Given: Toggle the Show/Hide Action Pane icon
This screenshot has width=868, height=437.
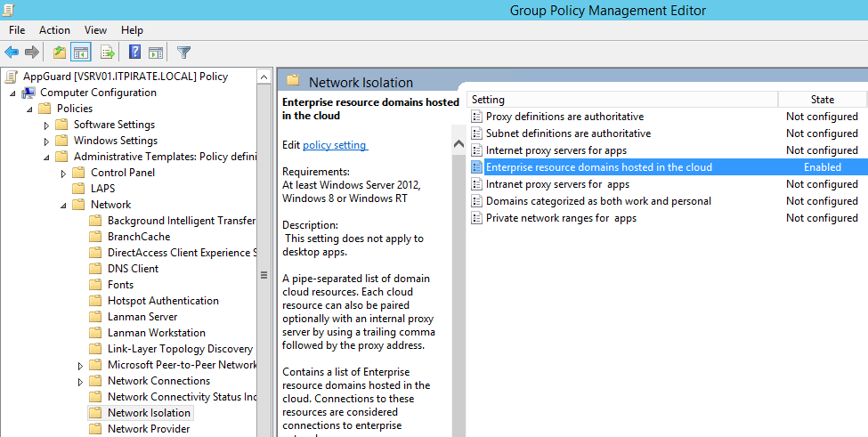Looking at the screenshot, I should (156, 53).
